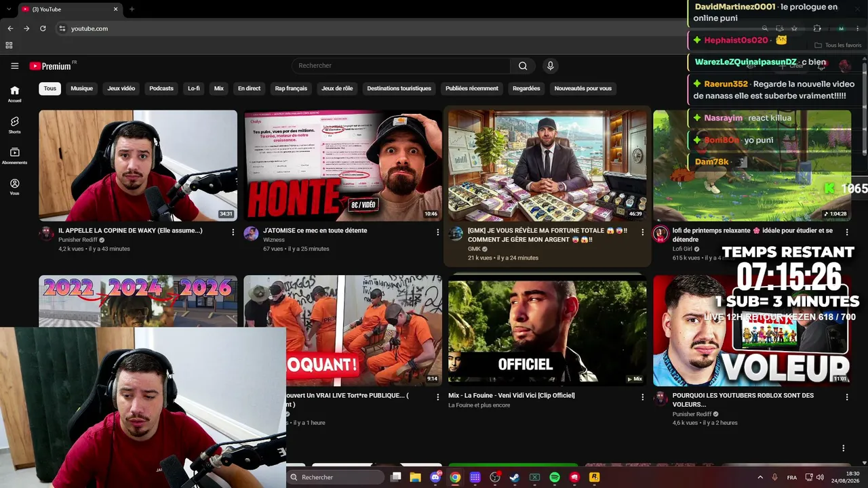
Task: Click the Windows taskbar Rechercher box
Action: coord(336,477)
